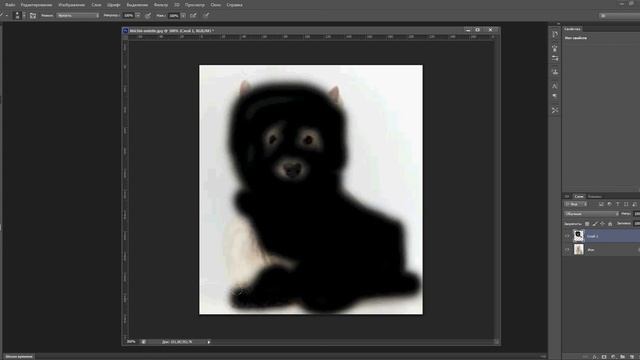
Task: Open the Редактирование menu
Action: coord(36,5)
